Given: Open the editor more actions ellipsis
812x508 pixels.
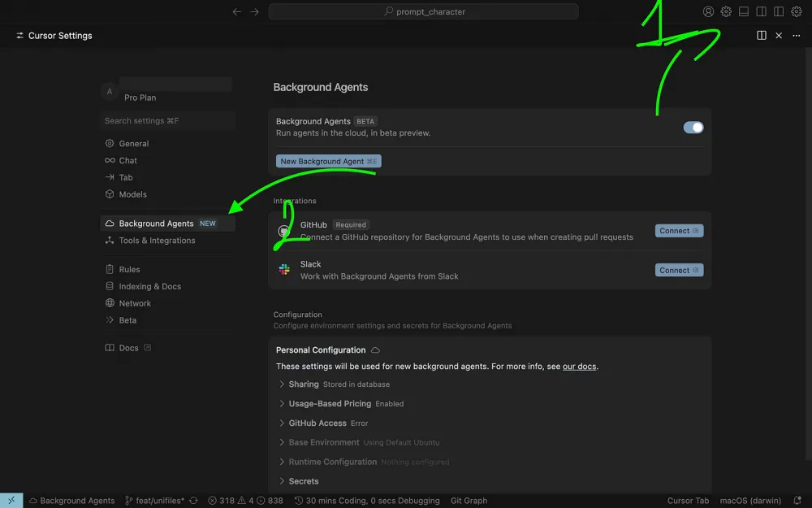Looking at the screenshot, I should click(797, 36).
